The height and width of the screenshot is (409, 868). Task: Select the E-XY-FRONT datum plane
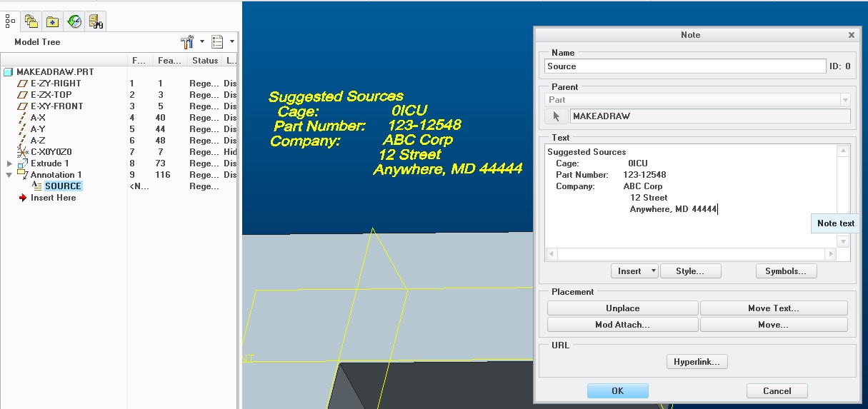tap(56, 106)
